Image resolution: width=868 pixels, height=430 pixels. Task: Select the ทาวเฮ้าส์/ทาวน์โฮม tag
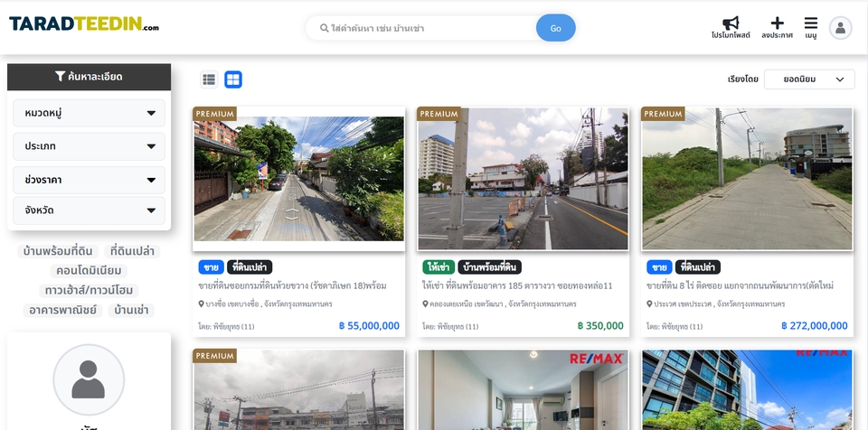click(x=90, y=291)
